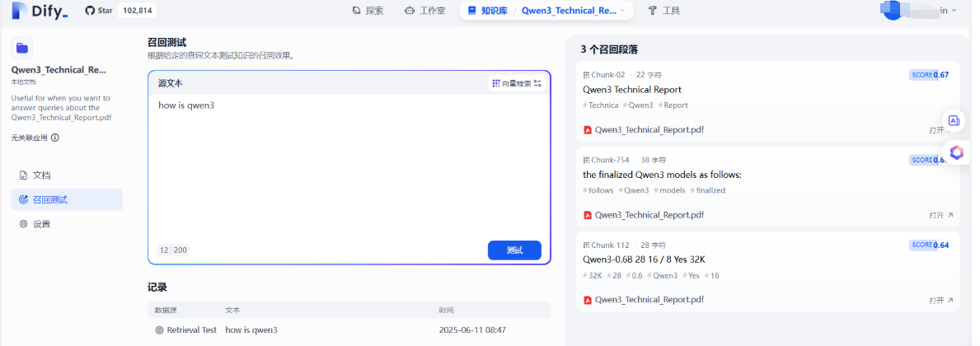Click the #Technica tag
Viewport: 980px width, 346px height.
point(601,105)
